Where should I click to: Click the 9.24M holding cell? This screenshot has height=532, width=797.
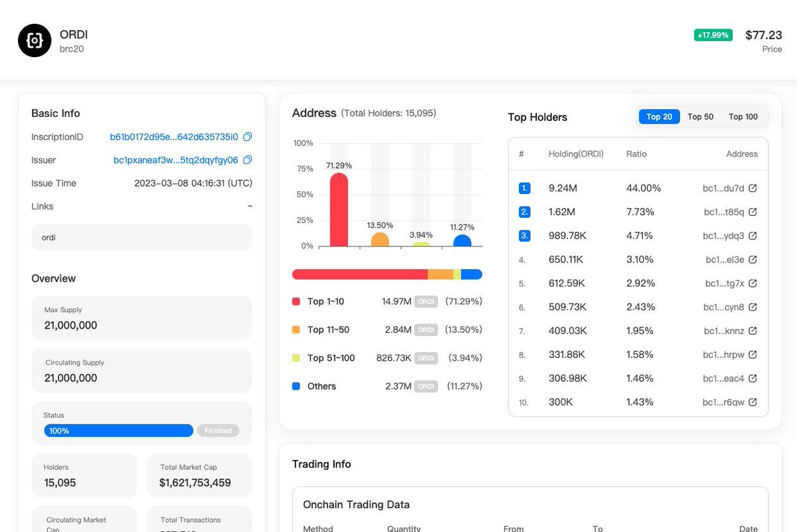tap(563, 188)
